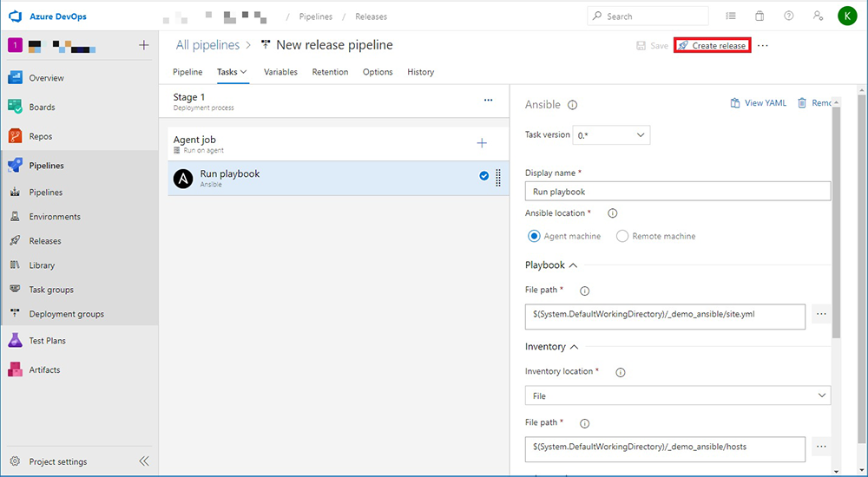Click the info icon beside Inventory location
Image resolution: width=868 pixels, height=477 pixels.
point(621,372)
